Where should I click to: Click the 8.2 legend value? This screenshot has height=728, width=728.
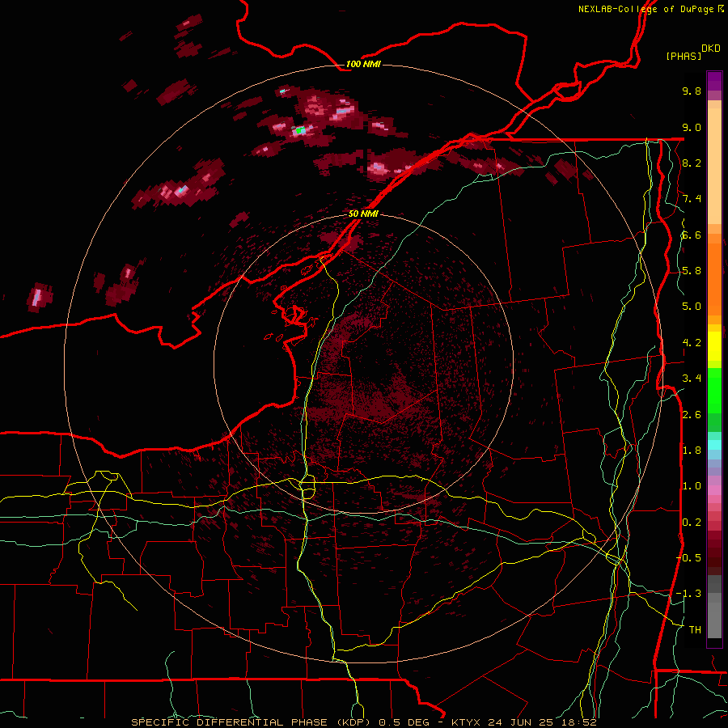692,163
